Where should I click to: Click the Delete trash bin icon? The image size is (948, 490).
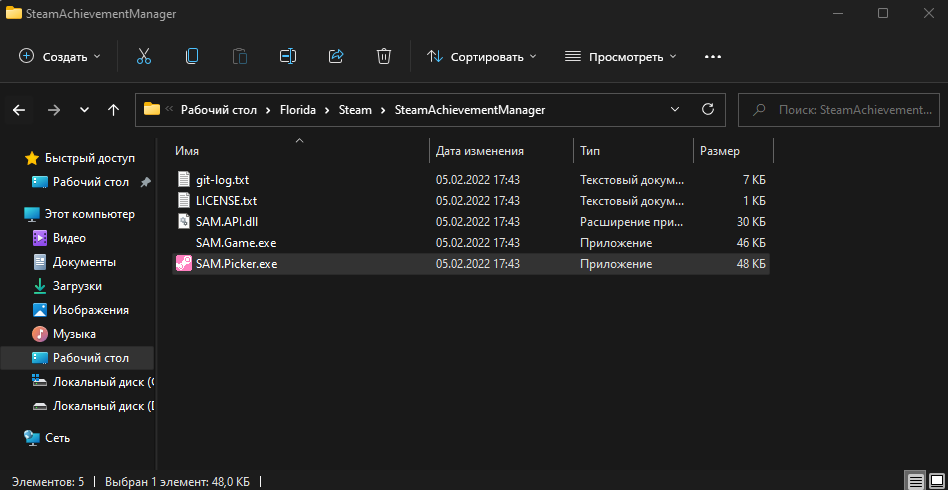(x=384, y=57)
